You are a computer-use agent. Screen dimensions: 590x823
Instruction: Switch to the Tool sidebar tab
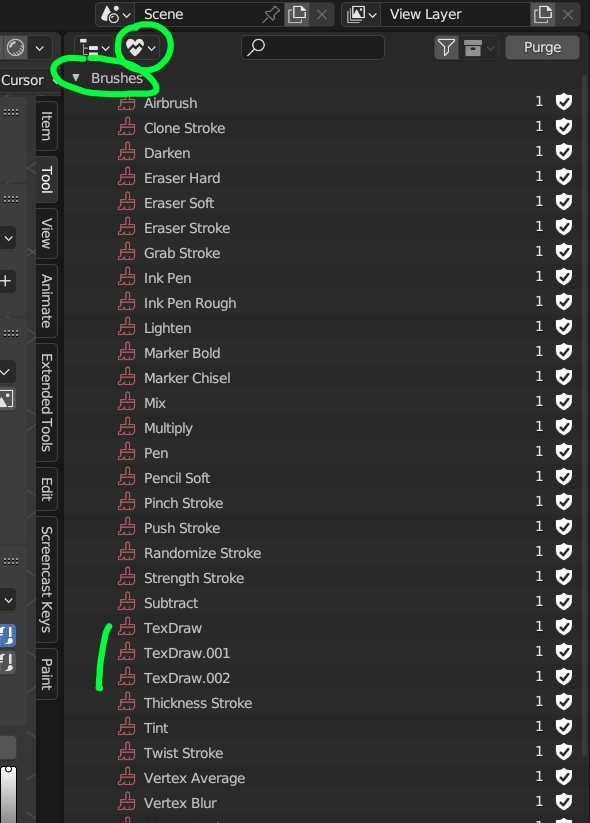(46, 180)
